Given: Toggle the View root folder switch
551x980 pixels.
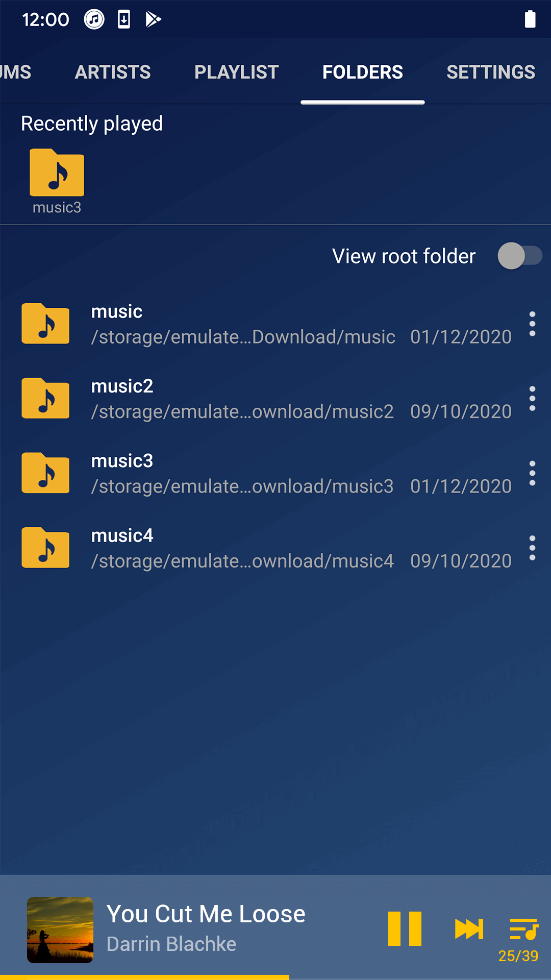Looking at the screenshot, I should tap(519, 256).
